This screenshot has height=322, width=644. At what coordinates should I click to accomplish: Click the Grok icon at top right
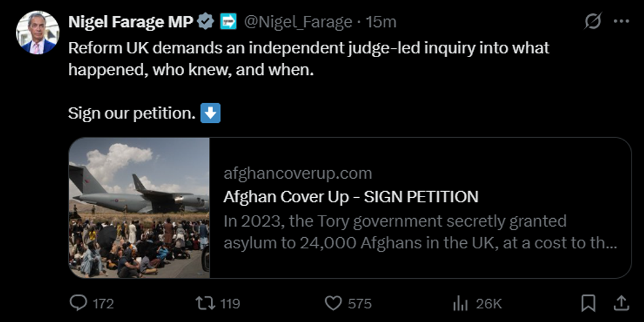coord(592,22)
